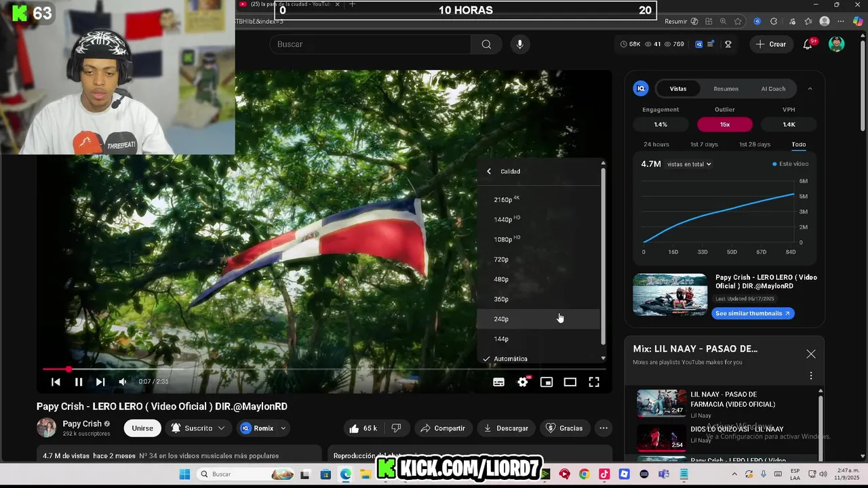Mute the video volume
The image size is (868, 488).
tap(123, 382)
